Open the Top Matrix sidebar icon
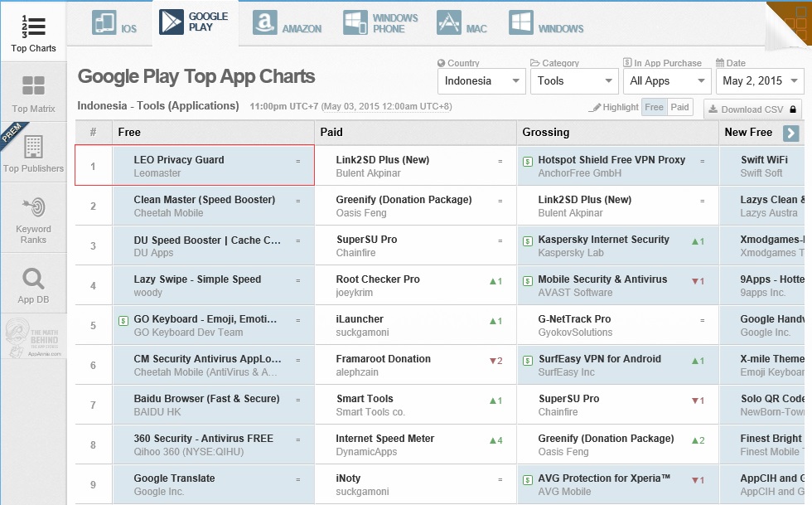Viewport: 812px width, 505px height. tap(33, 85)
